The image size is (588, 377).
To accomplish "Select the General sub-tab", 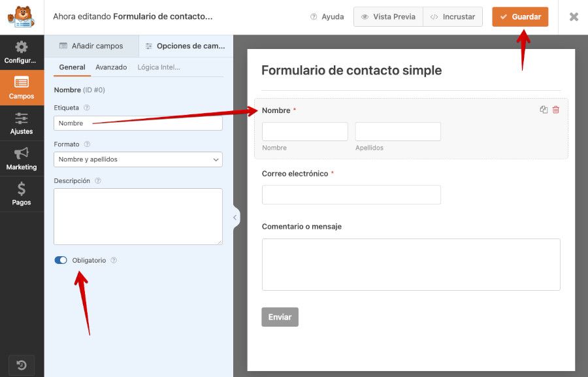I will tap(72, 67).
